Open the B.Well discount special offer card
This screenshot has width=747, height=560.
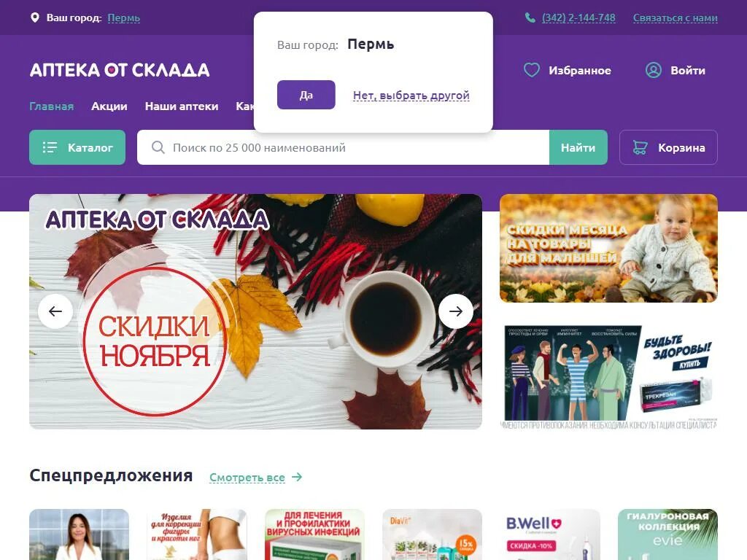550,534
